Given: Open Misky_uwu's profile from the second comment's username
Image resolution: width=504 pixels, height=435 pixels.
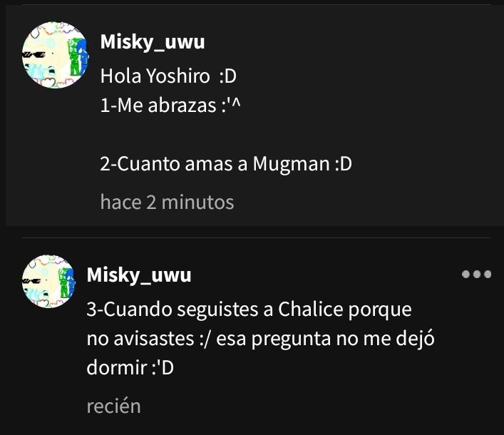Looking at the screenshot, I should click(139, 275).
